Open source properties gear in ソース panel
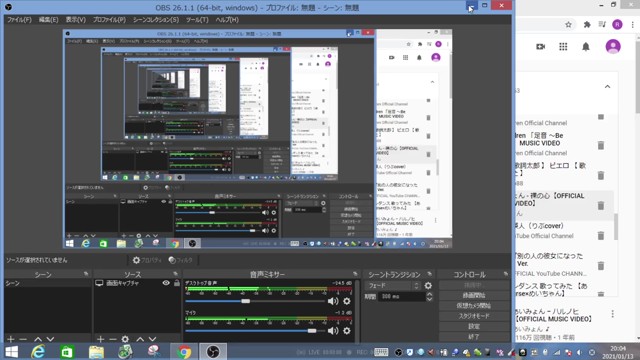 [x=125, y=339]
